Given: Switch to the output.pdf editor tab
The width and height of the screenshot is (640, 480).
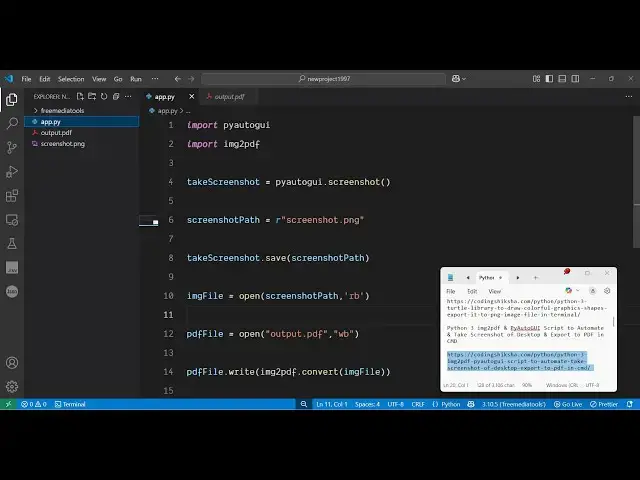Looking at the screenshot, I should pos(229,97).
